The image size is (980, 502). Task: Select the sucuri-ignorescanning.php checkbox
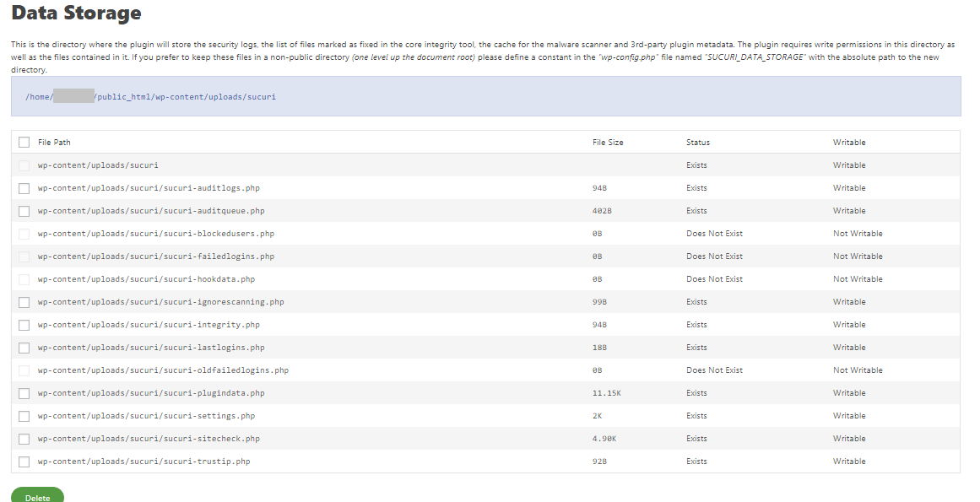click(x=24, y=302)
